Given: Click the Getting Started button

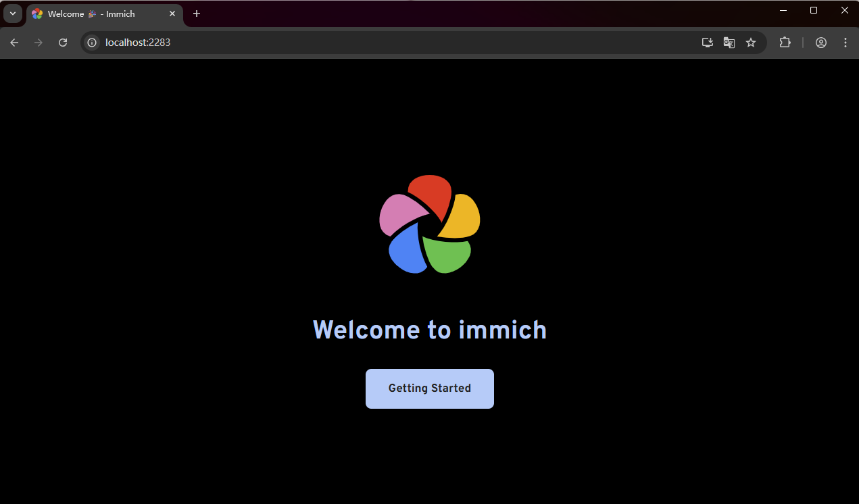Looking at the screenshot, I should pyautogui.click(x=430, y=388).
